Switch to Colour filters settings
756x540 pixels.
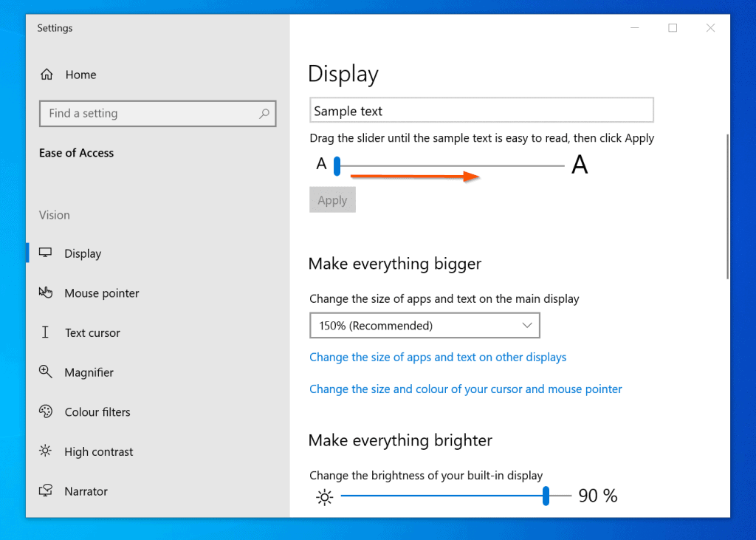click(x=158, y=411)
